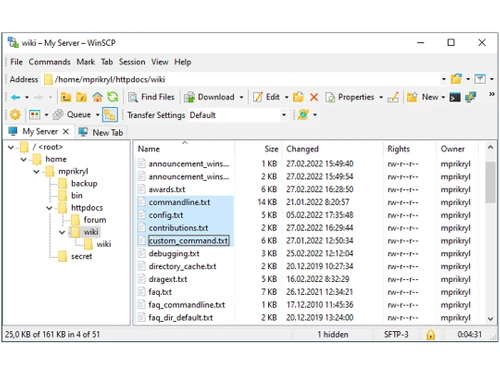500x375 pixels.
Task: Open Find Files search
Action: 151,97
